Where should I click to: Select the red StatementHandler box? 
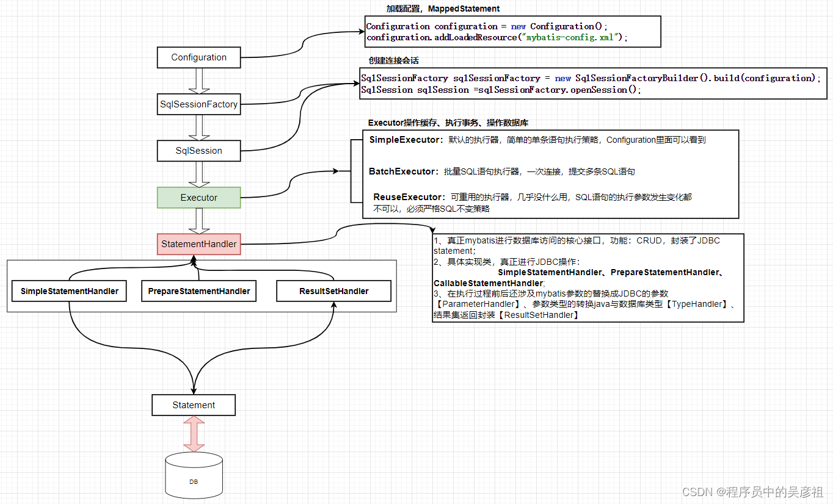click(x=198, y=244)
